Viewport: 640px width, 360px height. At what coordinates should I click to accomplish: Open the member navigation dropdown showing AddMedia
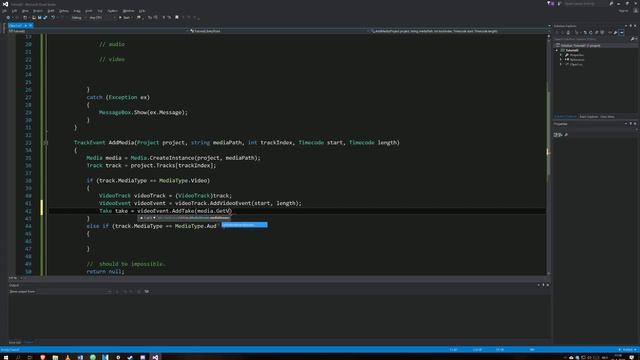coord(459,31)
